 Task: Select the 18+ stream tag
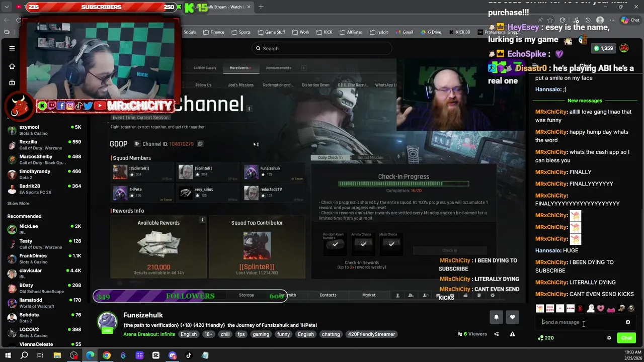pyautogui.click(x=208, y=334)
